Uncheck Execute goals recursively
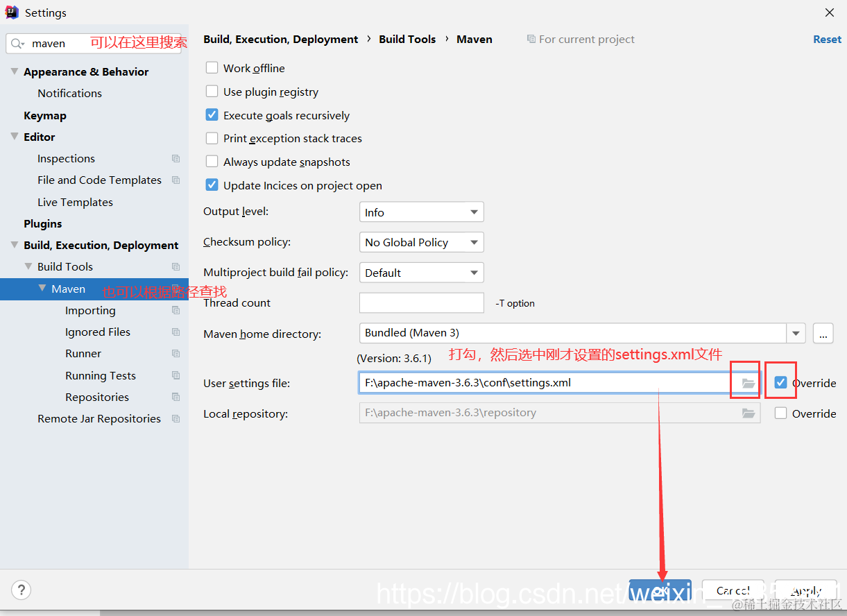This screenshot has height=616, width=847. tap(212, 115)
